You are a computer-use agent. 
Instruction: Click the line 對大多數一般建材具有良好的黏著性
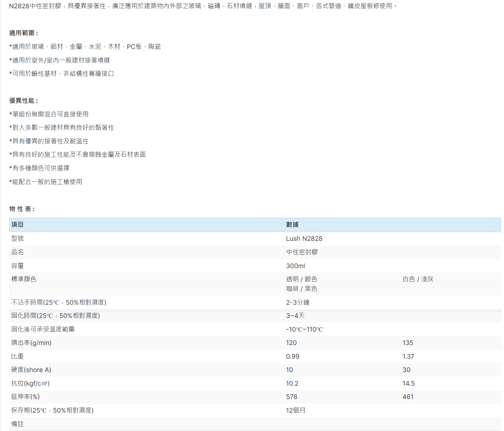62,127
